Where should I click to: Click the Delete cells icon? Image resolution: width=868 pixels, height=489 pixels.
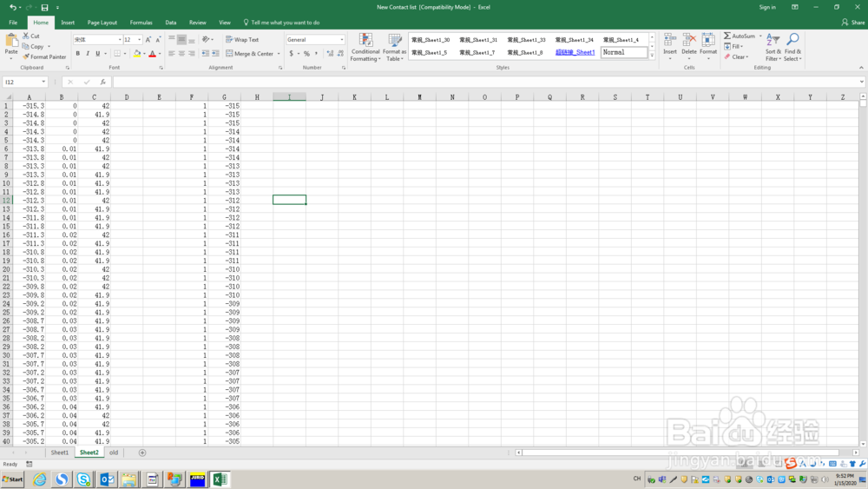coord(689,40)
